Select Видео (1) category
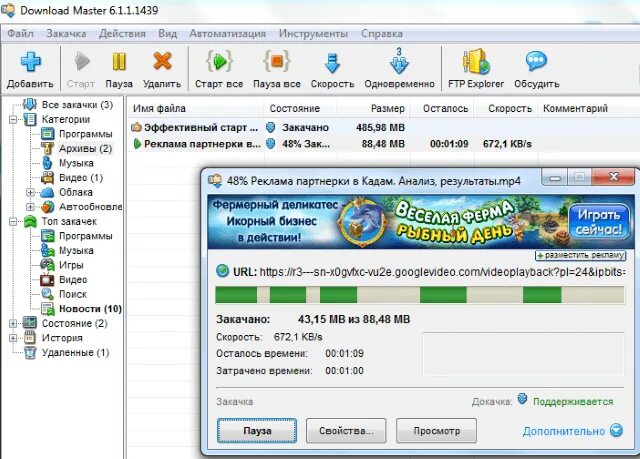The height and width of the screenshot is (459, 640). click(x=81, y=178)
